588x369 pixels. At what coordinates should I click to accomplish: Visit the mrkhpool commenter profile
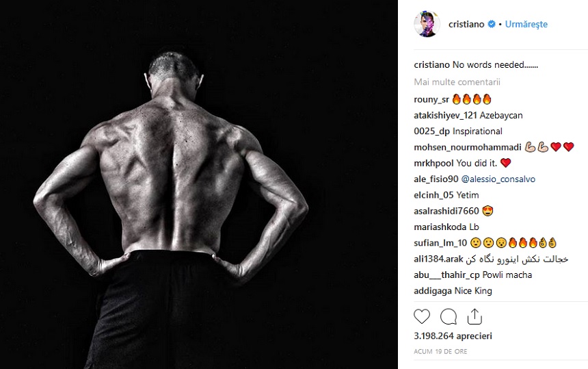coord(433,164)
